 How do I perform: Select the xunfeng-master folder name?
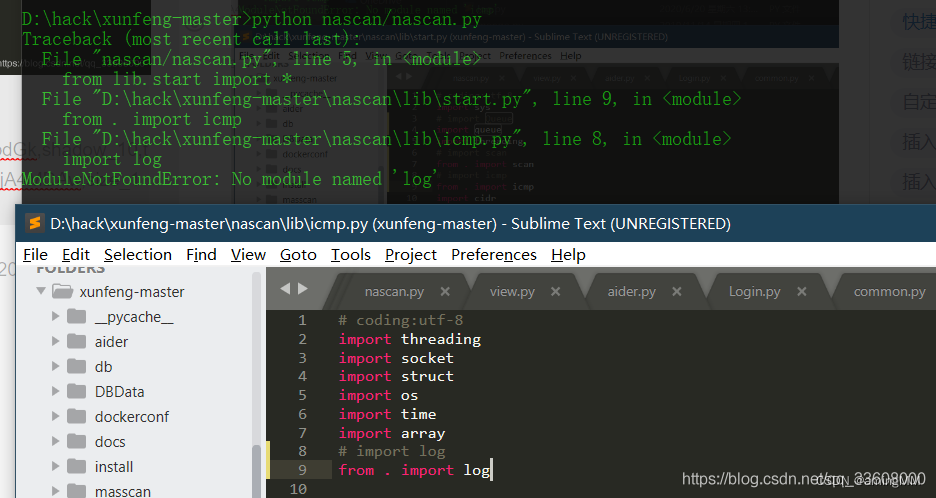pyautogui.click(x=132, y=292)
